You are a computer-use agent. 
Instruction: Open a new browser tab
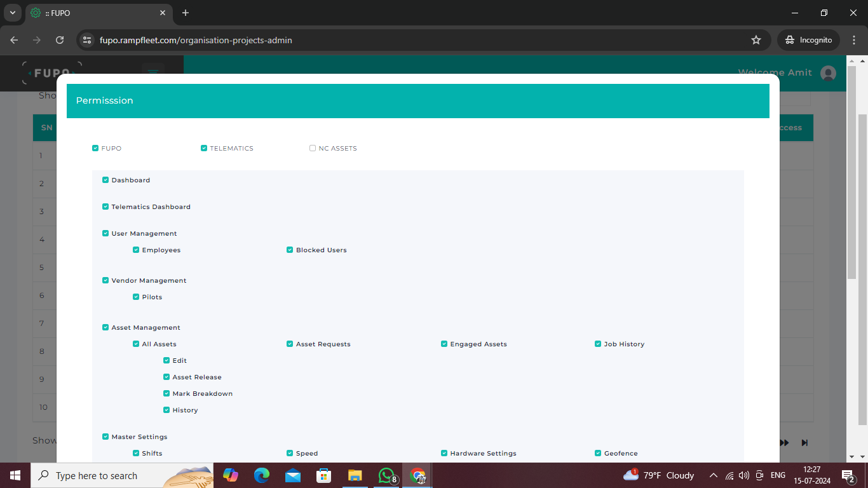[x=185, y=13]
